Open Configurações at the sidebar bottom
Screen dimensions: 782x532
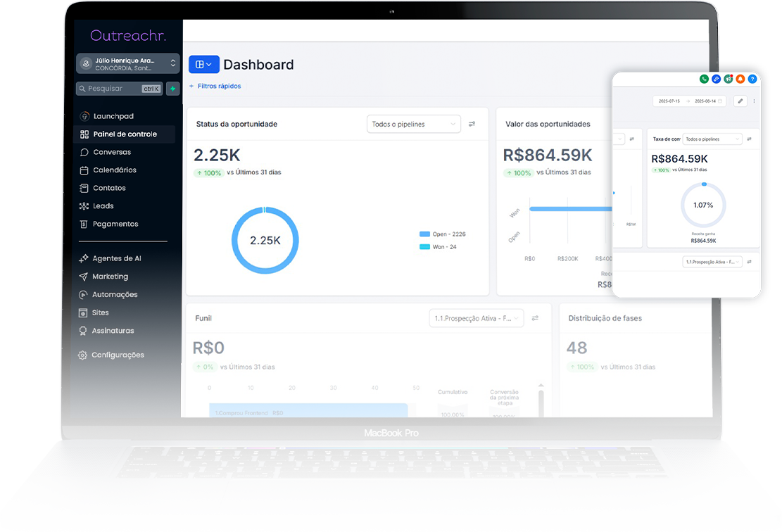(x=118, y=355)
